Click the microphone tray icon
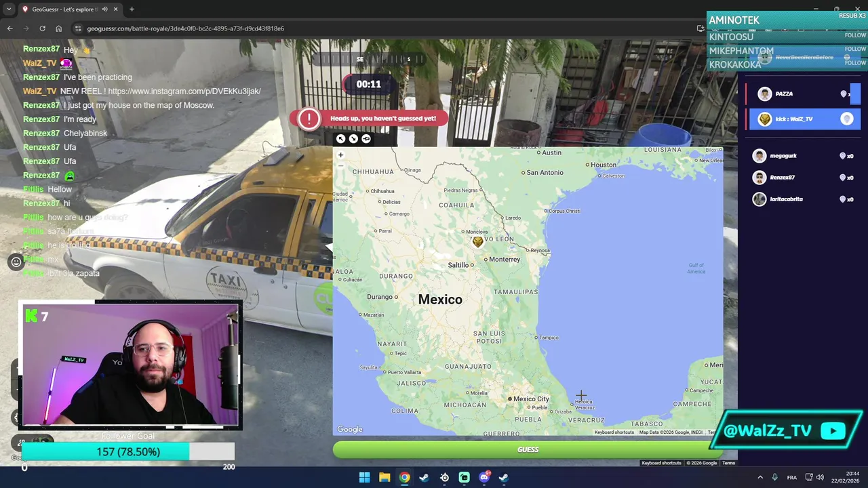 click(x=774, y=477)
